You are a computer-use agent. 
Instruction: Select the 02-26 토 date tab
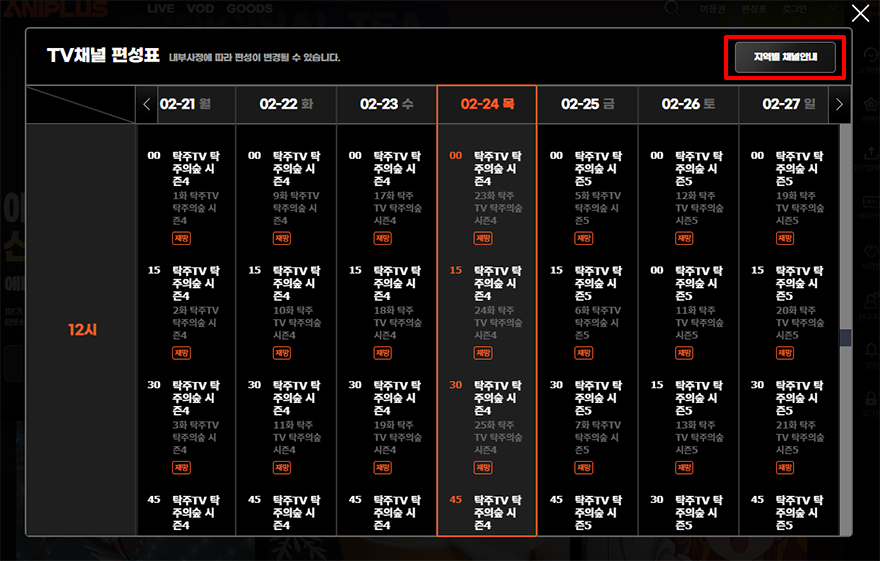pyautogui.click(x=688, y=104)
